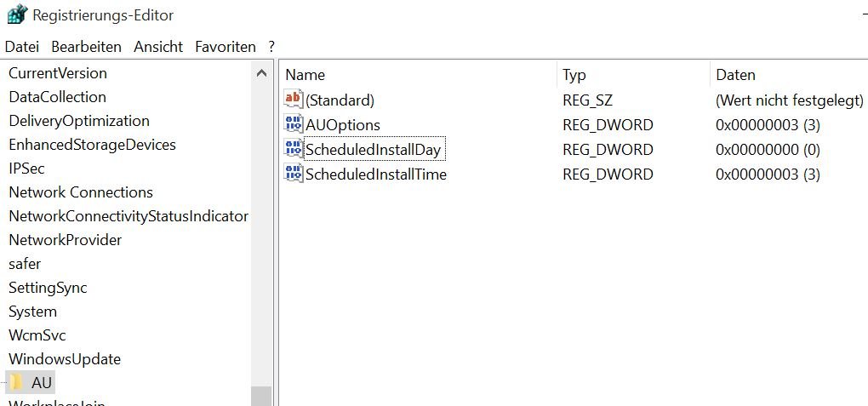Screen dimensions: 868x406
Task: Select the EnhancedStorageDevices key
Action: point(92,145)
